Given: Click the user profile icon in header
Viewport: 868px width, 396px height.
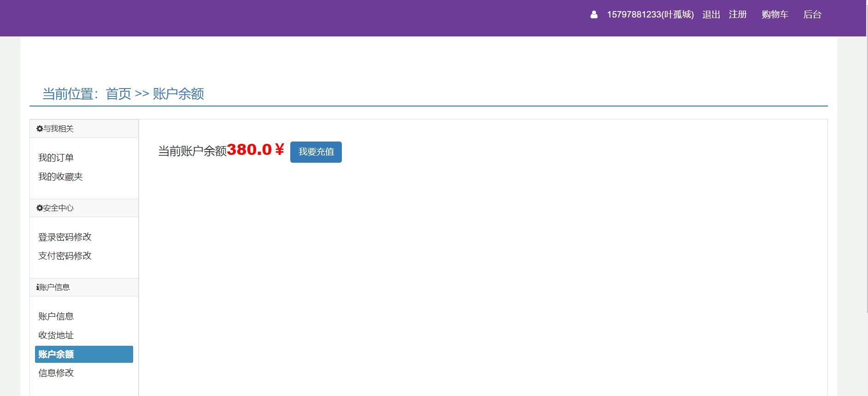Looking at the screenshot, I should [x=594, y=15].
